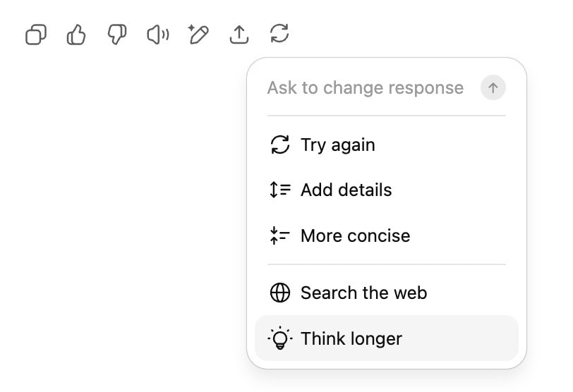Click the globe icon beside Search the web
This screenshot has height=392, width=573.
pos(280,293)
